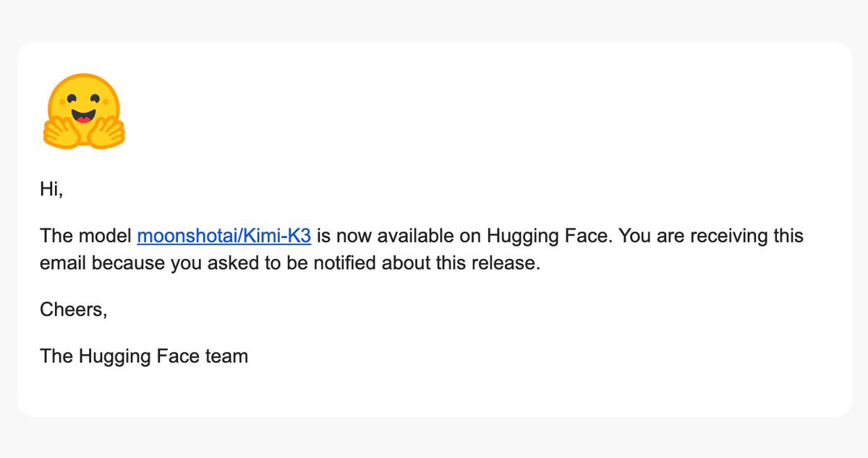Click the "You are receiving this" text
Image resolution: width=868 pixels, height=458 pixels.
[x=711, y=237]
